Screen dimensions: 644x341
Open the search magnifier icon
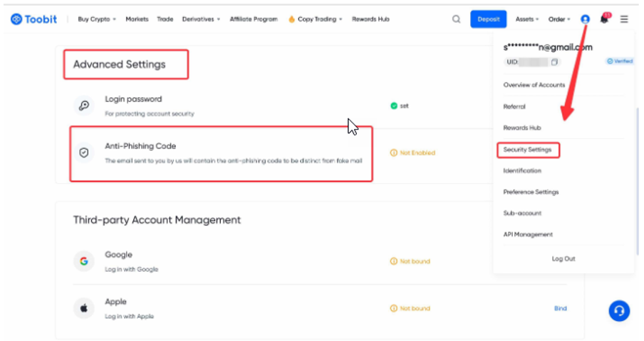pos(456,19)
